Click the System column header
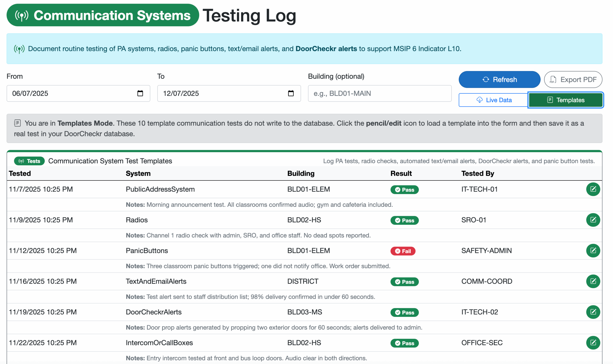Image resolution: width=613 pixels, height=364 pixels. (138, 174)
